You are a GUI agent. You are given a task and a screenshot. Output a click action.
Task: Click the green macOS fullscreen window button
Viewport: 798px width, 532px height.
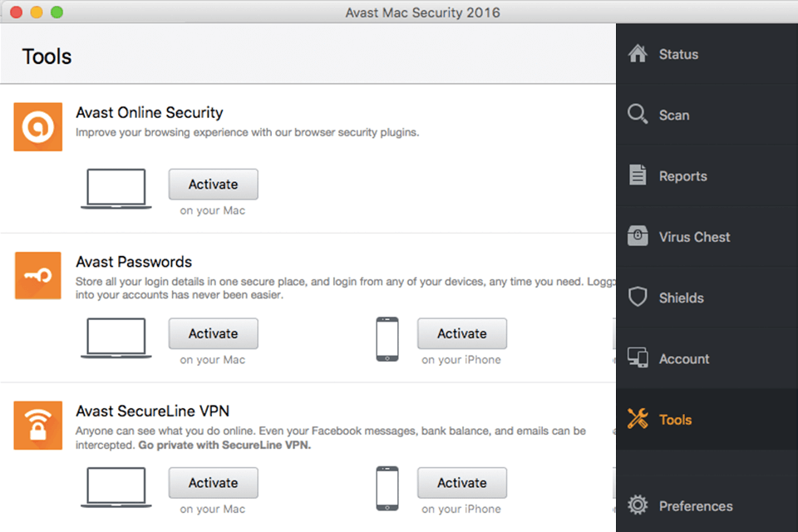(57, 12)
